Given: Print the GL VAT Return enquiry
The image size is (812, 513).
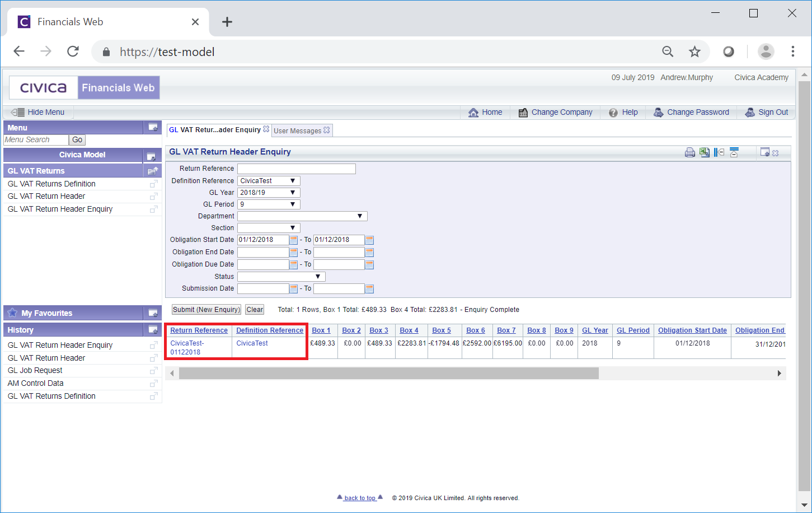Looking at the screenshot, I should [690, 152].
